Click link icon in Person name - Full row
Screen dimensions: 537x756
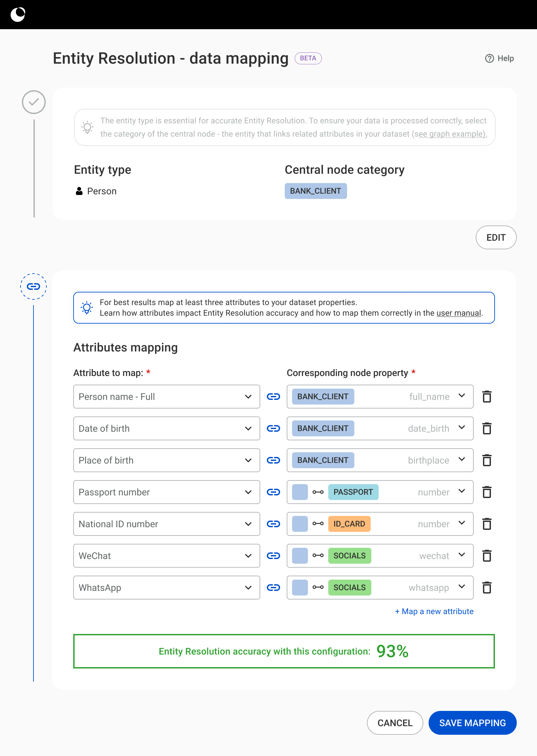(273, 397)
